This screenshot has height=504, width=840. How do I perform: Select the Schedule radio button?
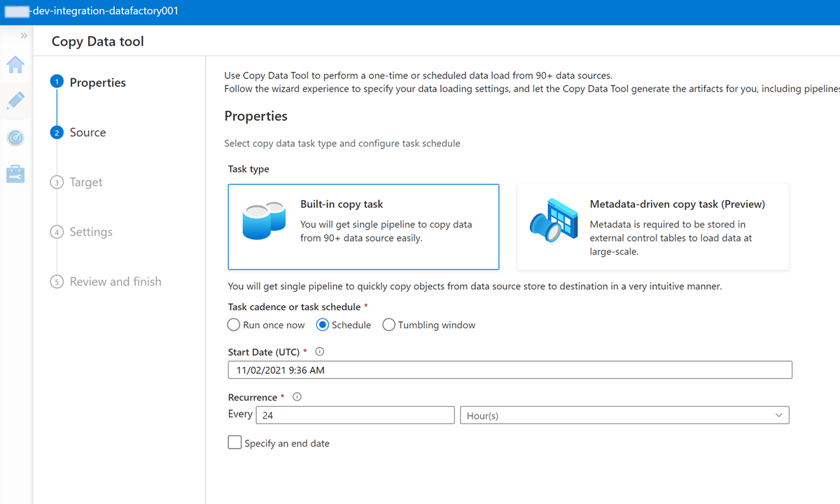coord(323,325)
